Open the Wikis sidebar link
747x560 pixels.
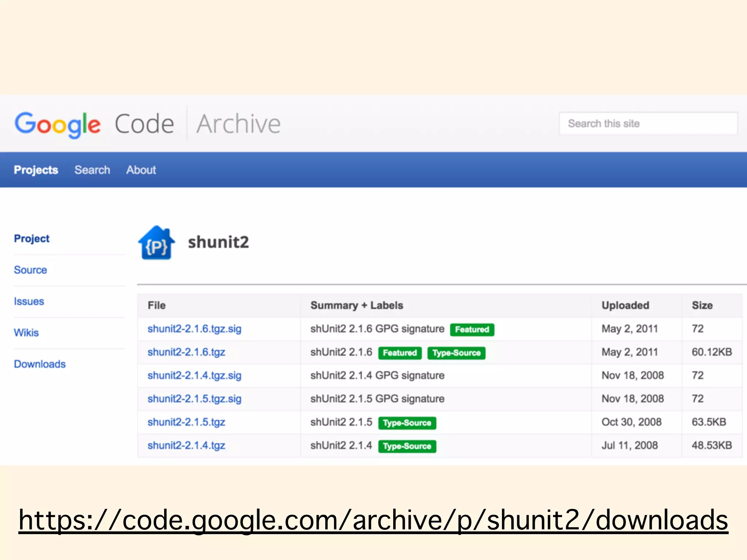click(x=26, y=332)
